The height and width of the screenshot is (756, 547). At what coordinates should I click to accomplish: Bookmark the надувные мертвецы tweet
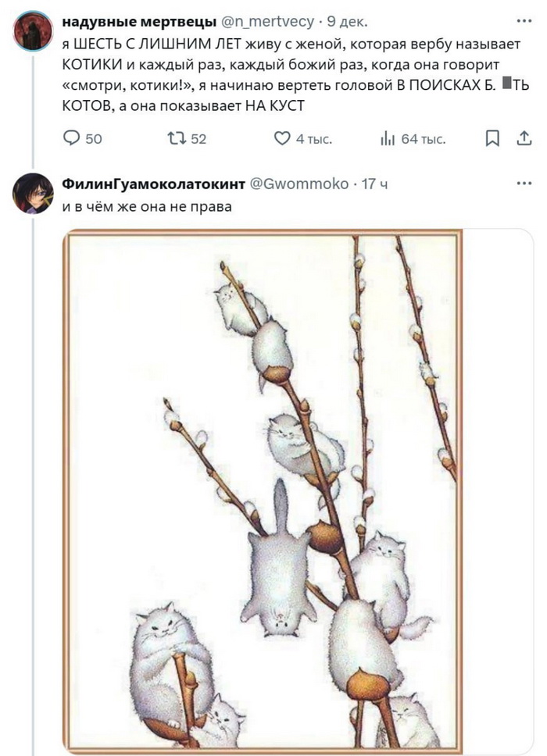point(492,139)
